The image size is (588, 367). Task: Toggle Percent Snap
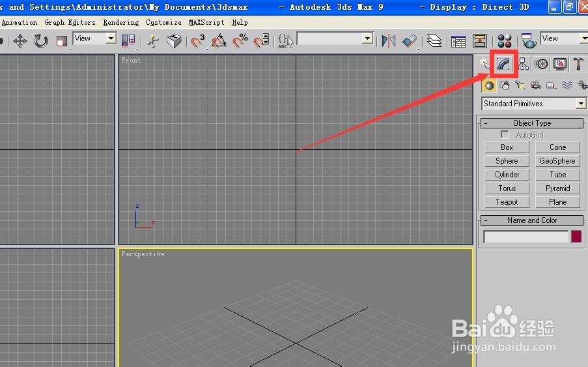click(240, 41)
